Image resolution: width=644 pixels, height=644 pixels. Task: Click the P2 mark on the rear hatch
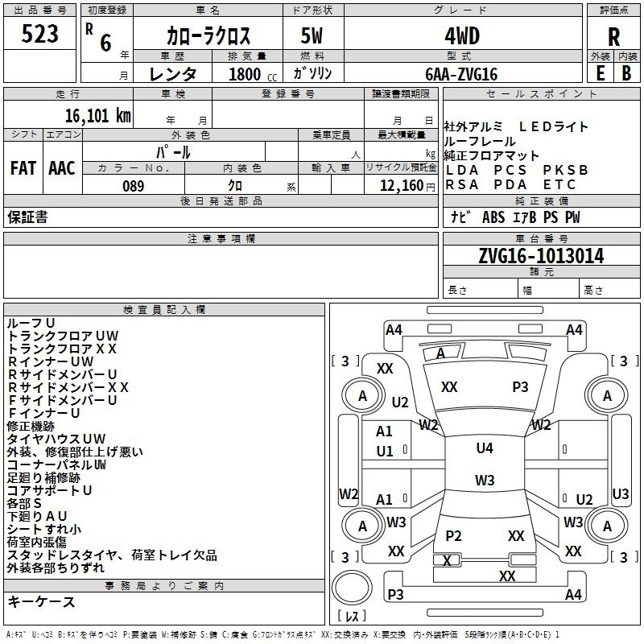coord(453,536)
